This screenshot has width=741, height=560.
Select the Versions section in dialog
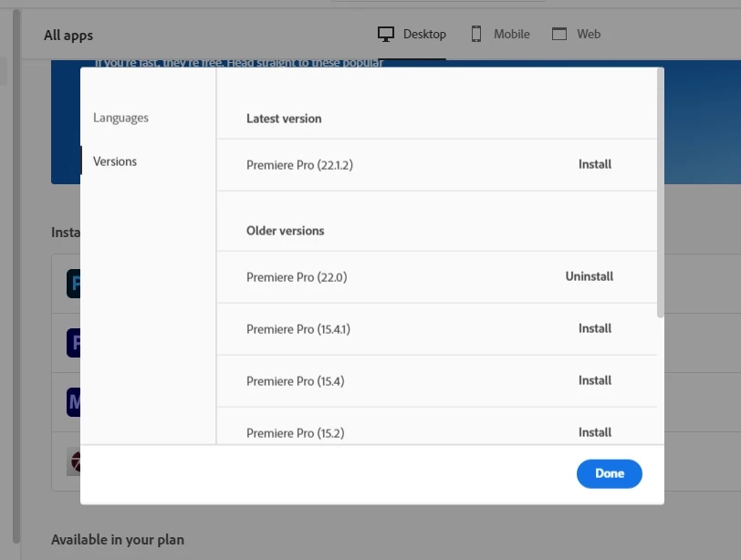pyautogui.click(x=115, y=161)
